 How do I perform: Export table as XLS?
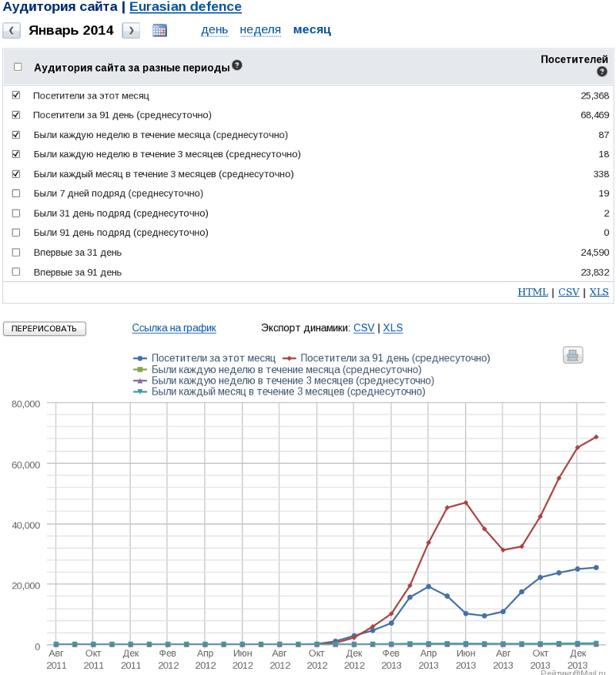[599, 292]
